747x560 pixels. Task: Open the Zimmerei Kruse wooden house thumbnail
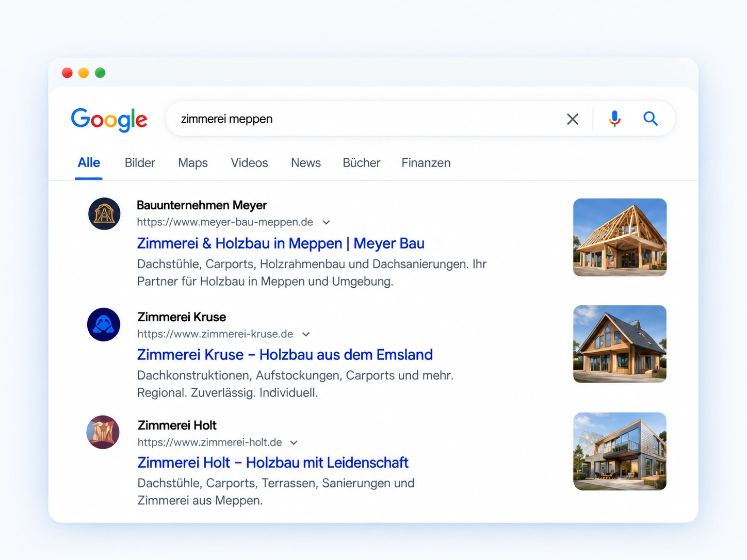click(x=620, y=344)
